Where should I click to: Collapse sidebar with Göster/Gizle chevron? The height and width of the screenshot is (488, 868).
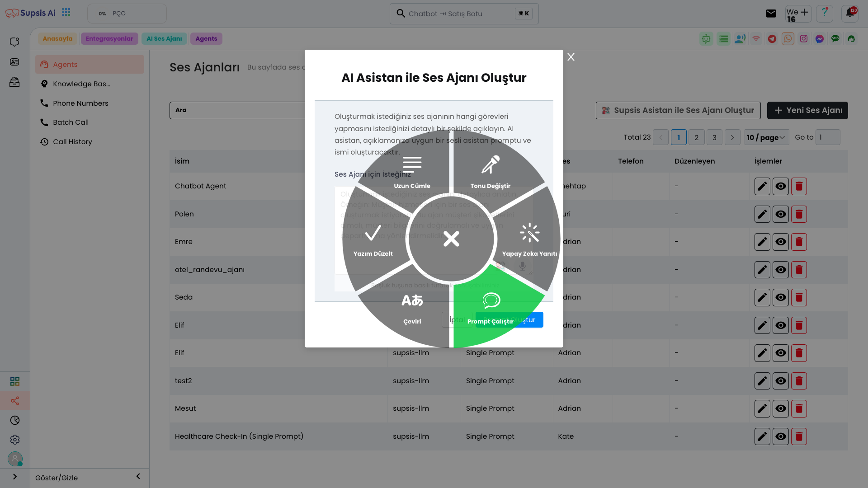click(x=138, y=476)
